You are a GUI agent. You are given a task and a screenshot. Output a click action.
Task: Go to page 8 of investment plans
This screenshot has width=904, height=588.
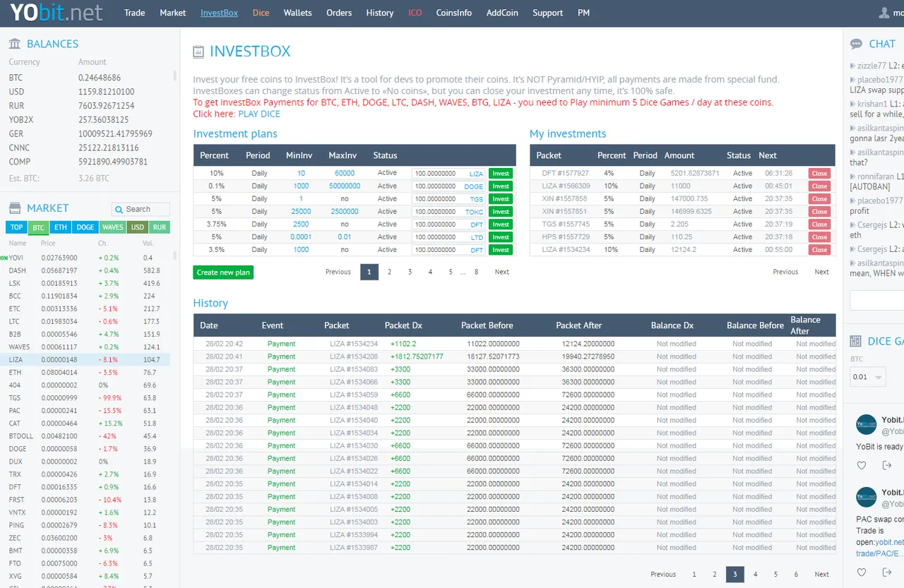tap(477, 272)
